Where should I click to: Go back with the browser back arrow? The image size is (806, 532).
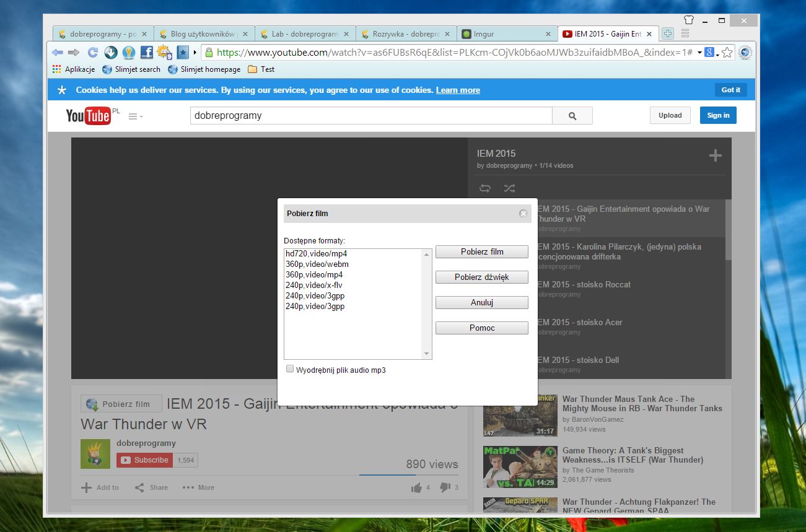click(x=58, y=53)
